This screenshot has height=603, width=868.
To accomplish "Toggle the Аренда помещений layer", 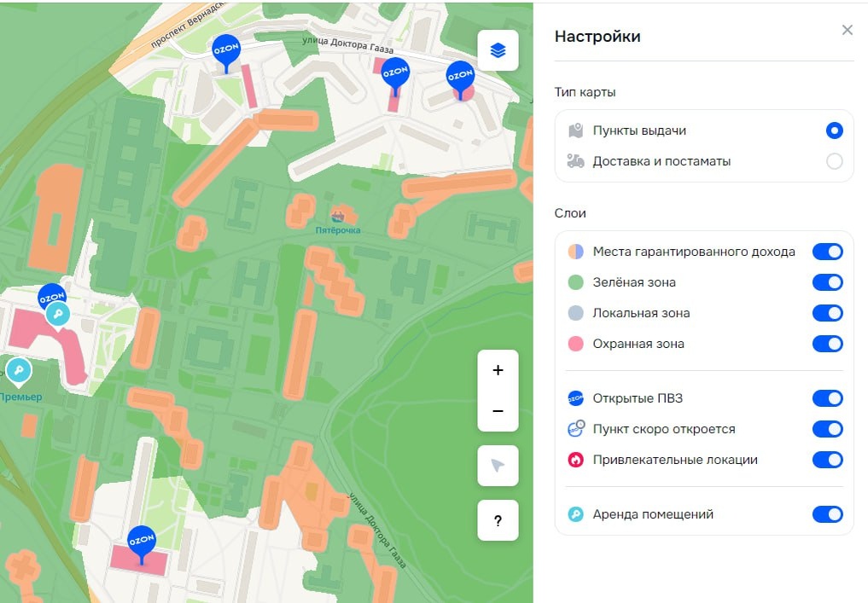I will point(828,514).
